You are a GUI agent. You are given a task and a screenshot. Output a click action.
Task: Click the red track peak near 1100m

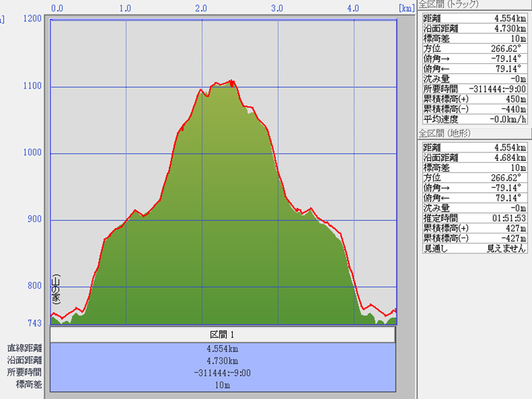[231, 82]
